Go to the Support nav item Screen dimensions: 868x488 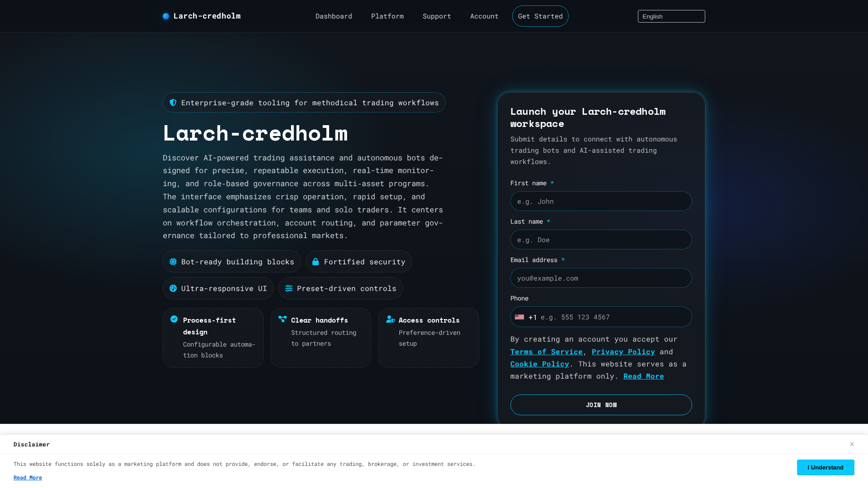[x=437, y=16]
